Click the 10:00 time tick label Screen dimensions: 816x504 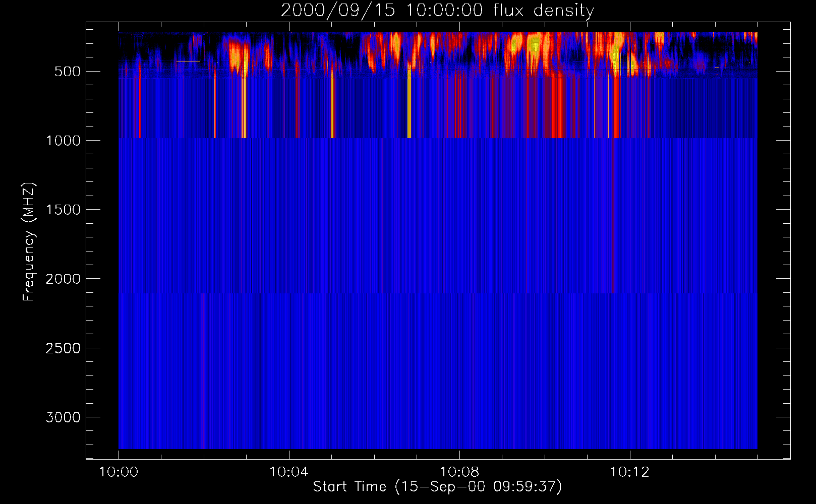click(119, 472)
